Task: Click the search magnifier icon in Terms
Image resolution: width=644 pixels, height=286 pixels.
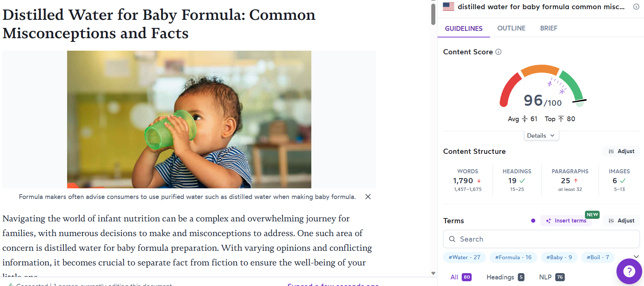Action: [x=452, y=239]
